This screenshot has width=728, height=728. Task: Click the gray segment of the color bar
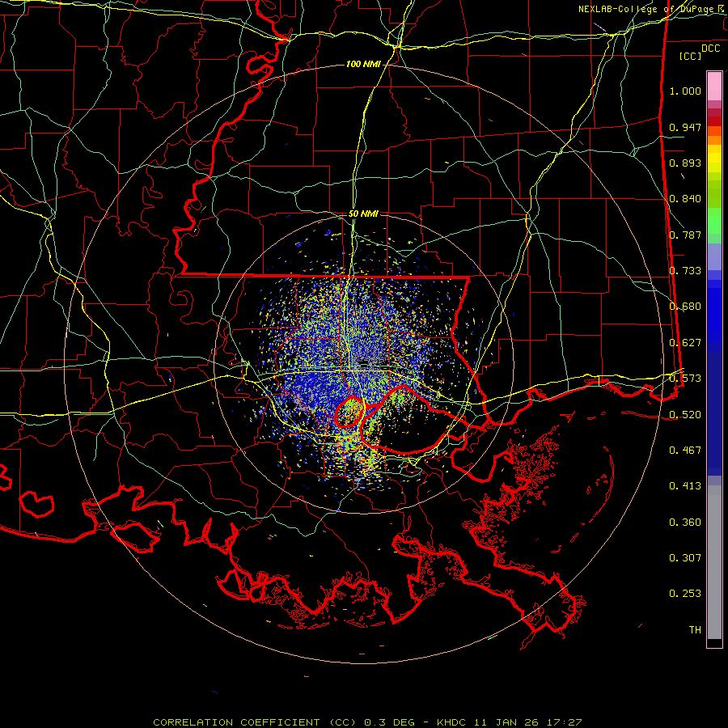pos(714,562)
